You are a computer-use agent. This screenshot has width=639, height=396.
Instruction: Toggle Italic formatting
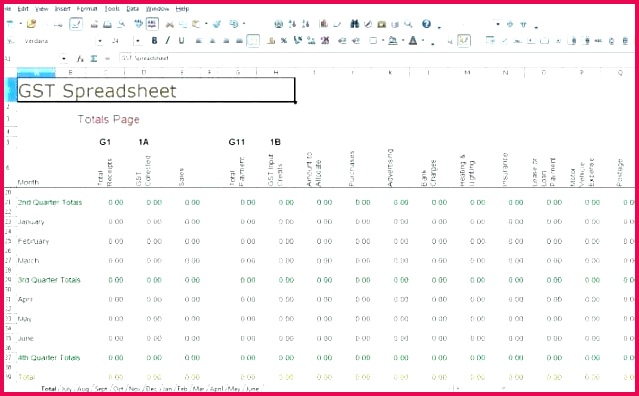pos(167,40)
